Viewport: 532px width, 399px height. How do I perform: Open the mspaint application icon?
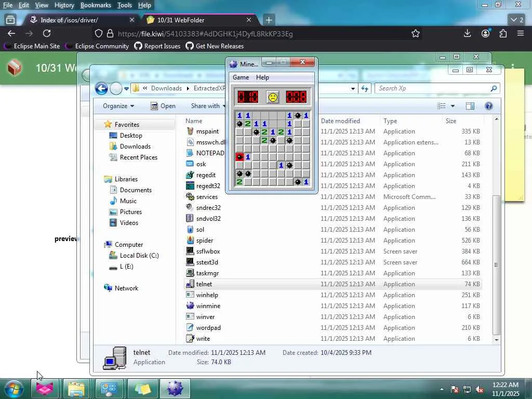190,131
